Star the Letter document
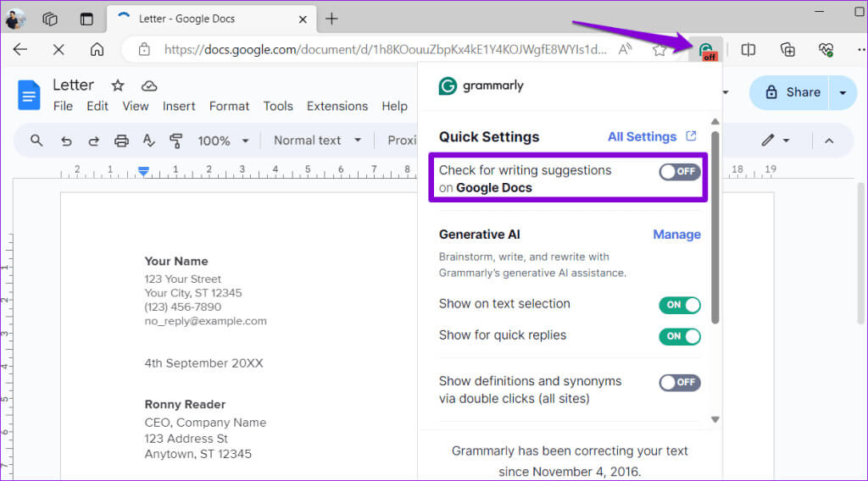Viewport: 868px width, 481px height. pyautogui.click(x=118, y=86)
